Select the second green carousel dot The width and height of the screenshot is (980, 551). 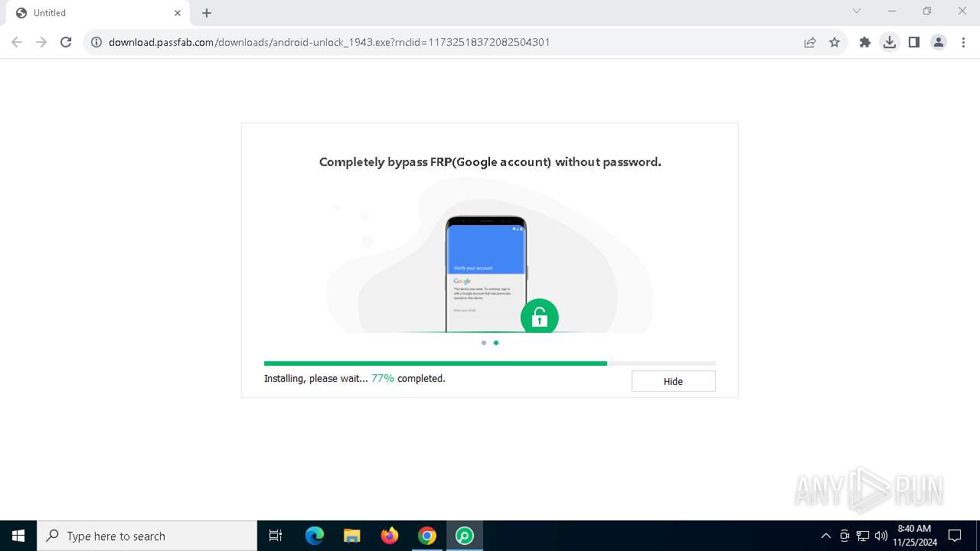point(496,343)
